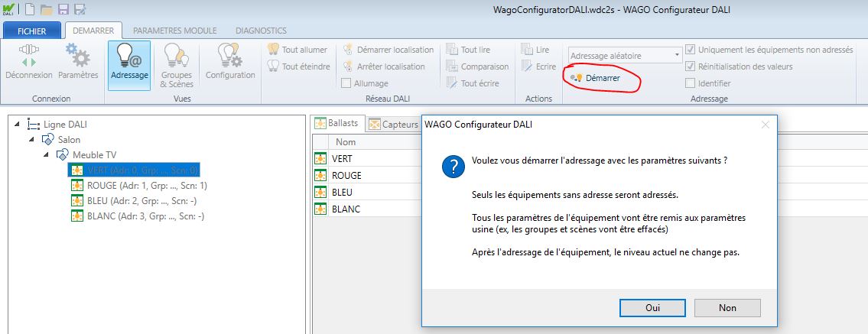Click Comparaison
The image size is (868, 334).
[x=477, y=66]
